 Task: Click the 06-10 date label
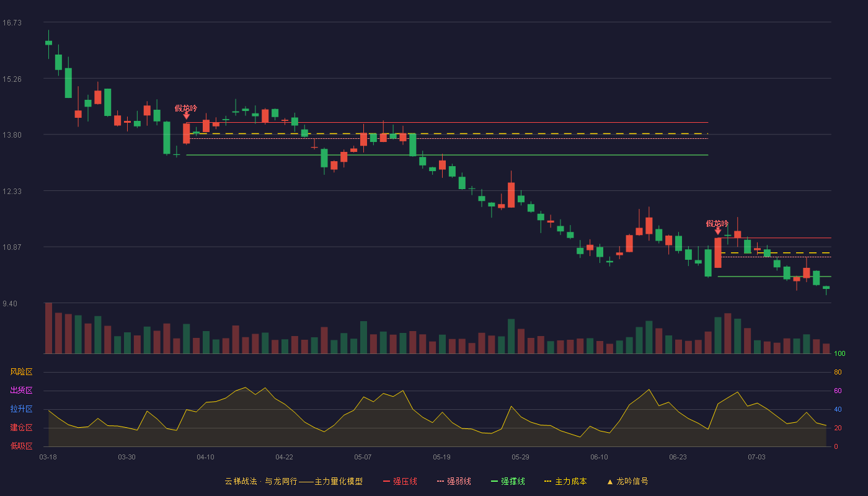599,457
